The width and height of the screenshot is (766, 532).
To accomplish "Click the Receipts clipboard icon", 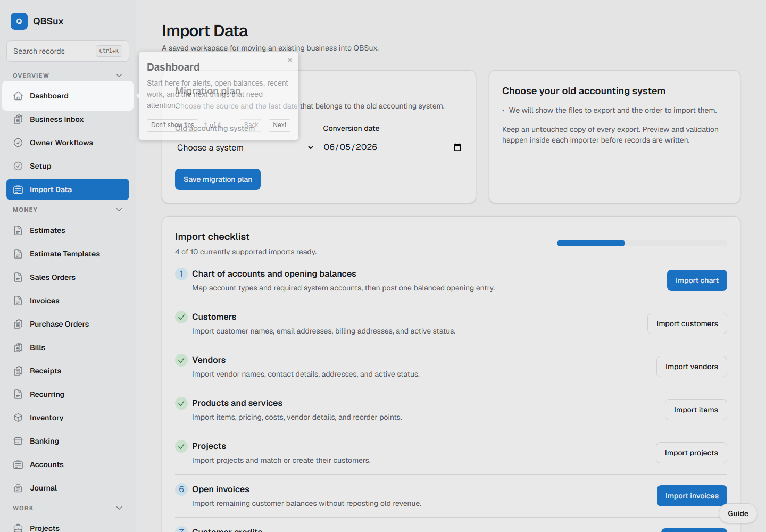I will point(18,371).
